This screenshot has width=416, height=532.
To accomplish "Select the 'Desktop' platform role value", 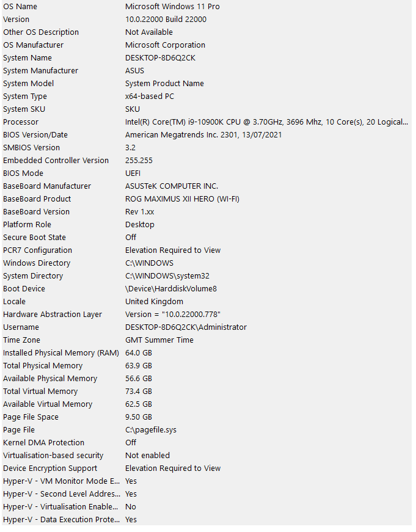I will tap(140, 225).
